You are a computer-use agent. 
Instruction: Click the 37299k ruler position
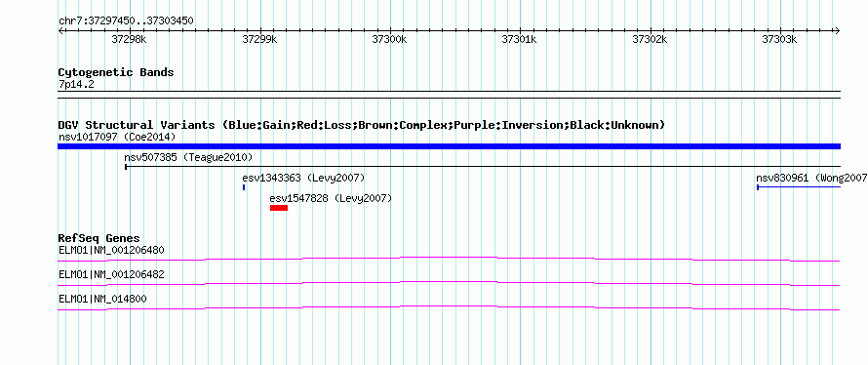pos(260,39)
